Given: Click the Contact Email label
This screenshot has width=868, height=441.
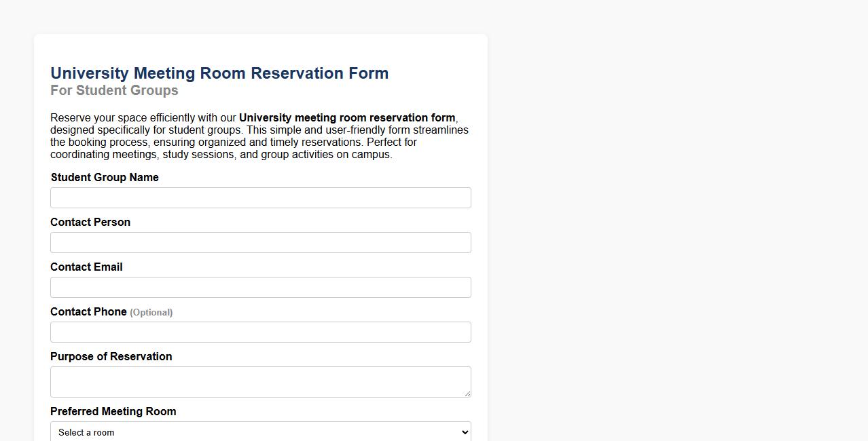Looking at the screenshot, I should click(x=86, y=267).
